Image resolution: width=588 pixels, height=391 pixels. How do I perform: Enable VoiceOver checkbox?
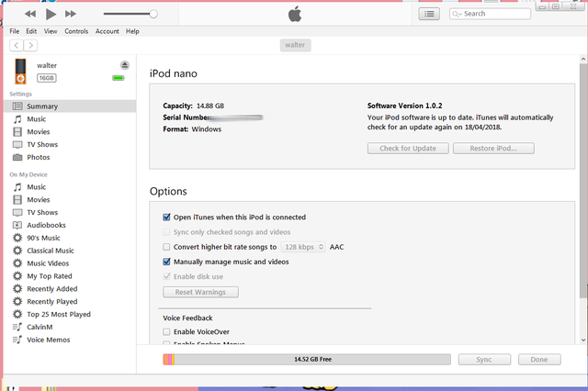click(x=166, y=332)
